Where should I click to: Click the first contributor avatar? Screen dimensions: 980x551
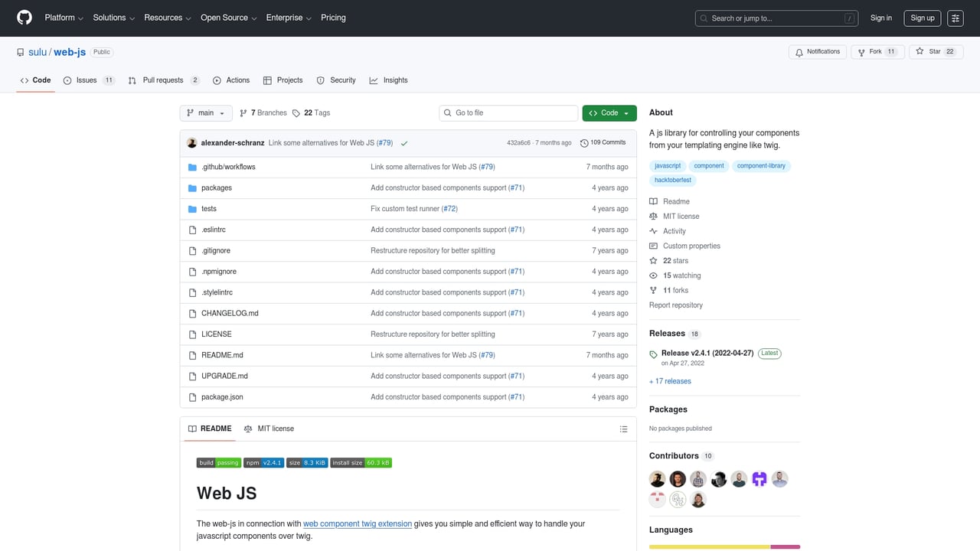[657, 479]
